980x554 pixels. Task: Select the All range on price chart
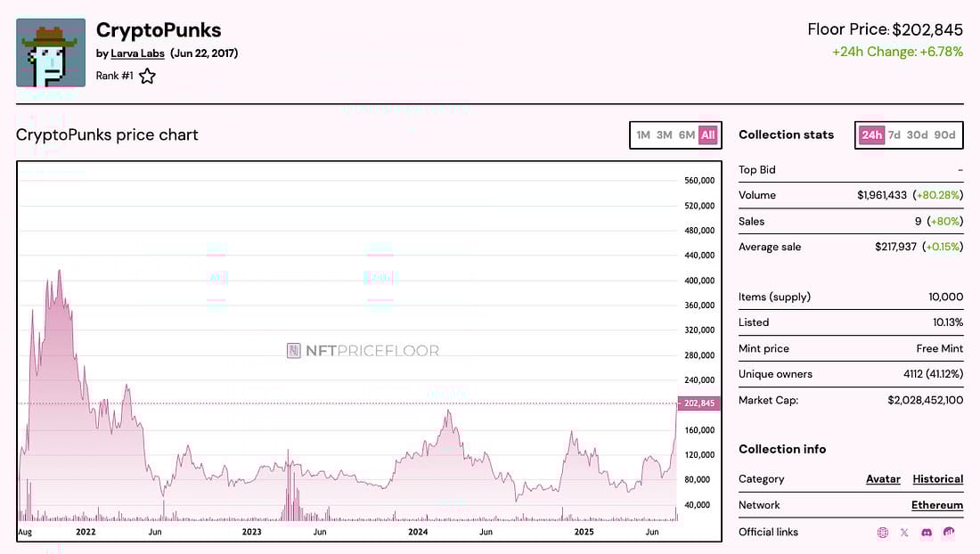[x=707, y=134]
